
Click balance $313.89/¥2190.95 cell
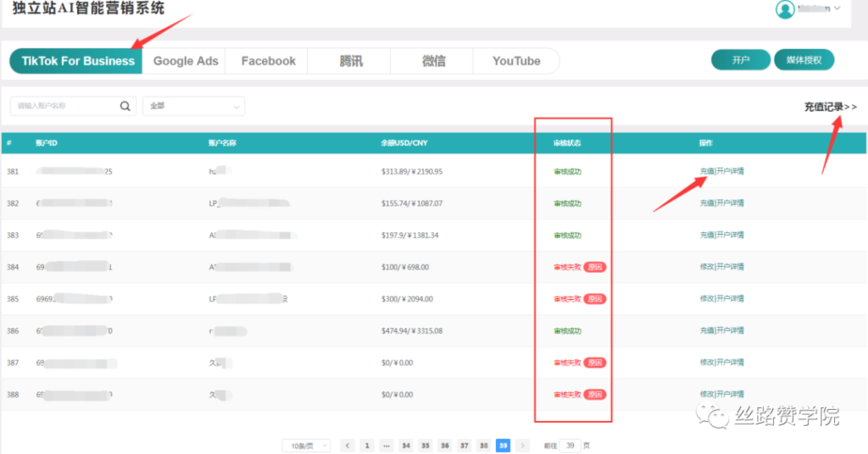[x=412, y=172]
